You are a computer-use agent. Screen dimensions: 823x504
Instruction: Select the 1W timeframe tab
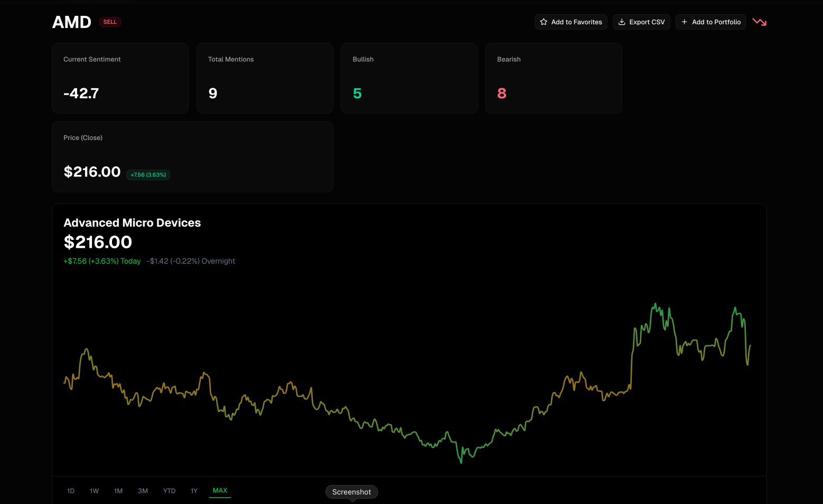coord(94,491)
